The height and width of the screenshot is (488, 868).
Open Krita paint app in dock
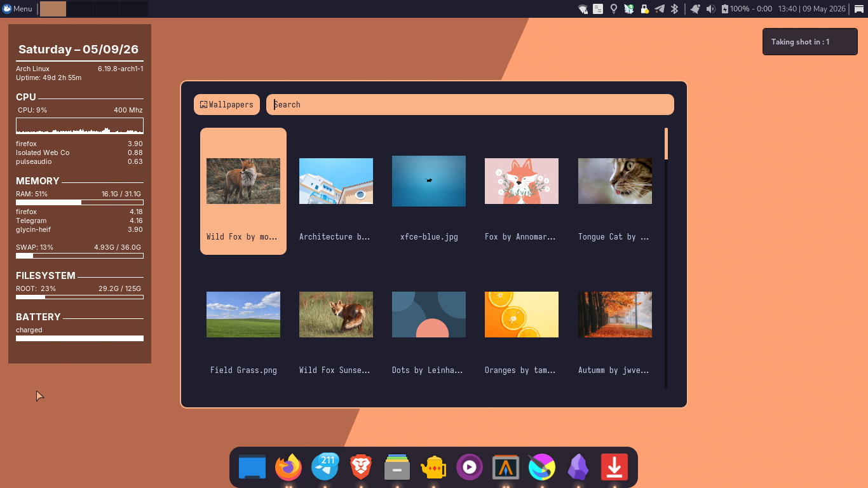541,468
